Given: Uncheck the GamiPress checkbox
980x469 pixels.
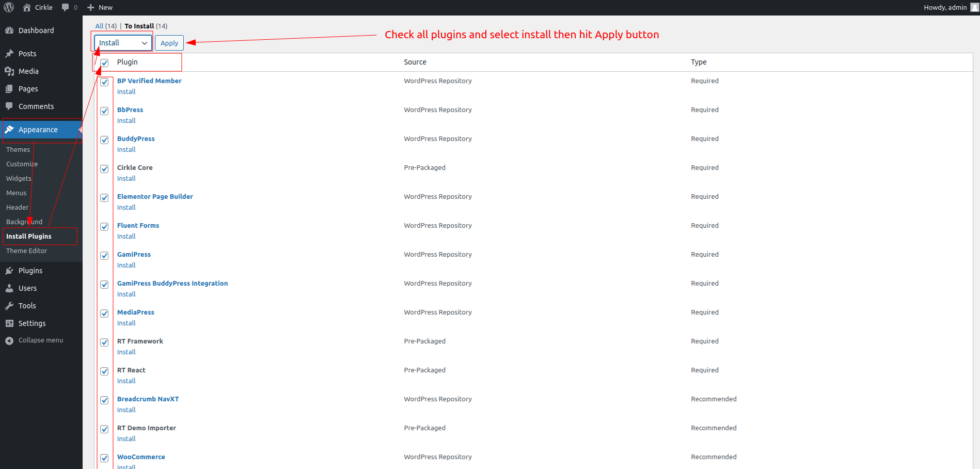Looking at the screenshot, I should [105, 256].
